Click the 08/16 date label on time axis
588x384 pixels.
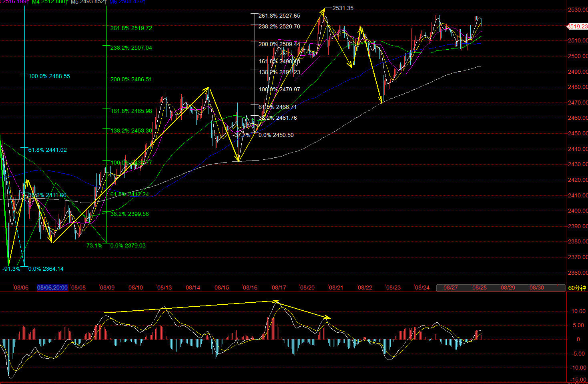(250, 287)
